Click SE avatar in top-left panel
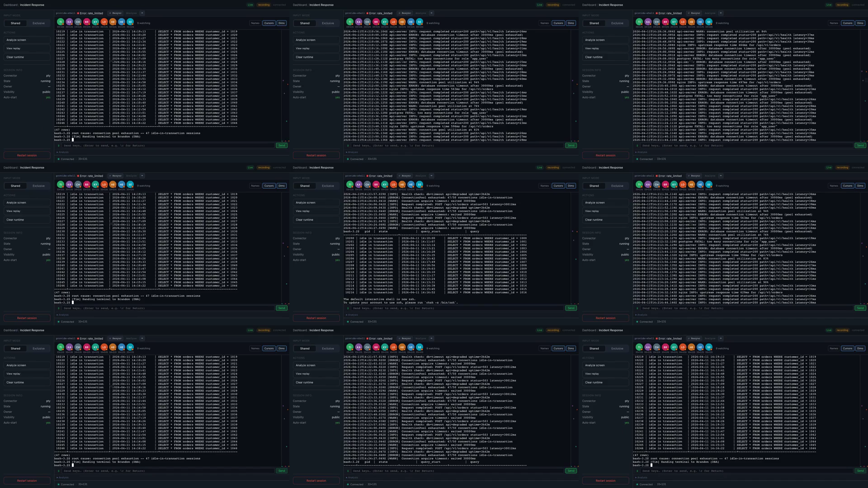 click(130, 22)
